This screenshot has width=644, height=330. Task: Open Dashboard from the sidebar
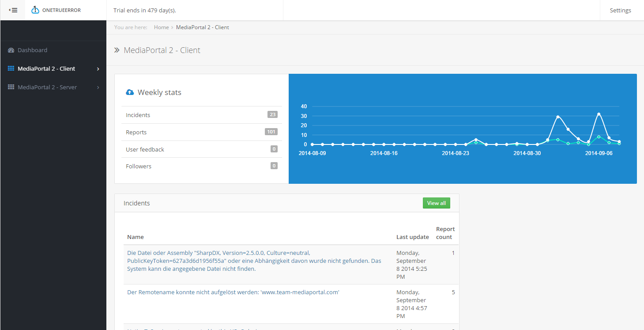coord(32,50)
